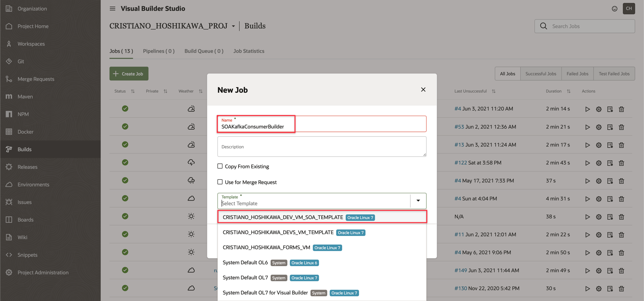
Task: Configure the job in the 2 min 14 s row
Action: point(599,109)
